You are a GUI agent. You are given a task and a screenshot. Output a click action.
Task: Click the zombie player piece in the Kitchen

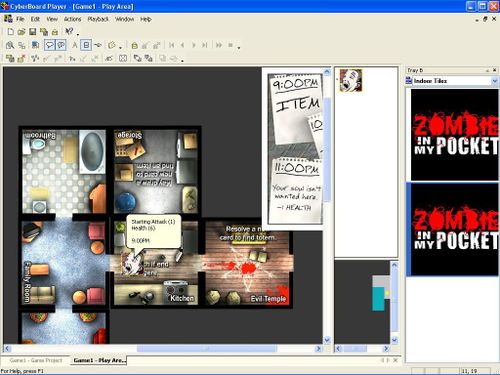132,264
